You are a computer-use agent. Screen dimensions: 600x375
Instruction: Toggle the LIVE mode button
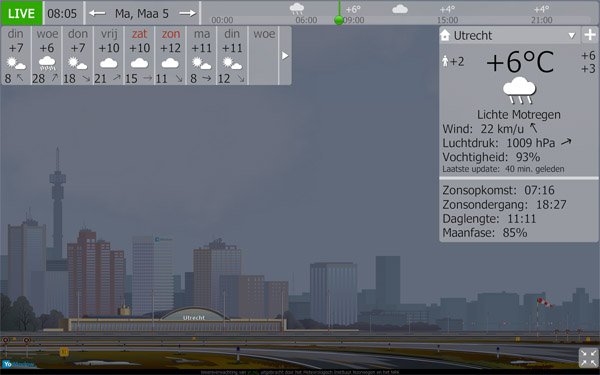coord(21,13)
